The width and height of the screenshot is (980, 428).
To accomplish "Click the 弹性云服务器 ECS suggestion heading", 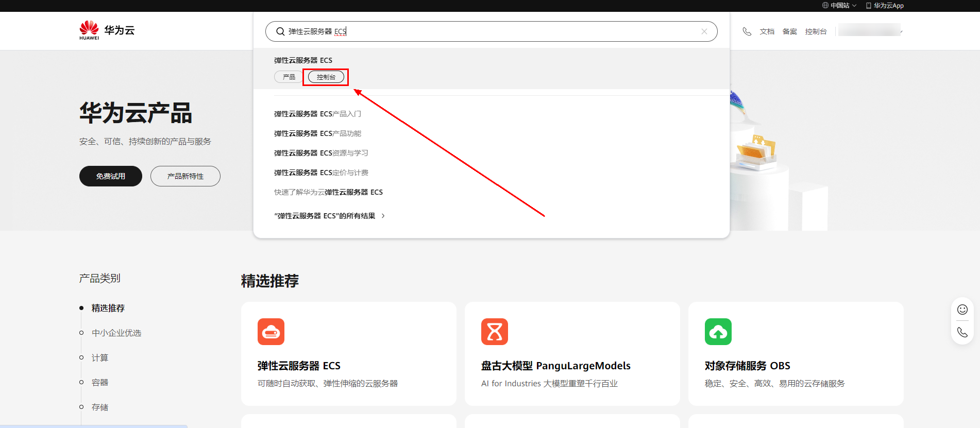I will (303, 60).
